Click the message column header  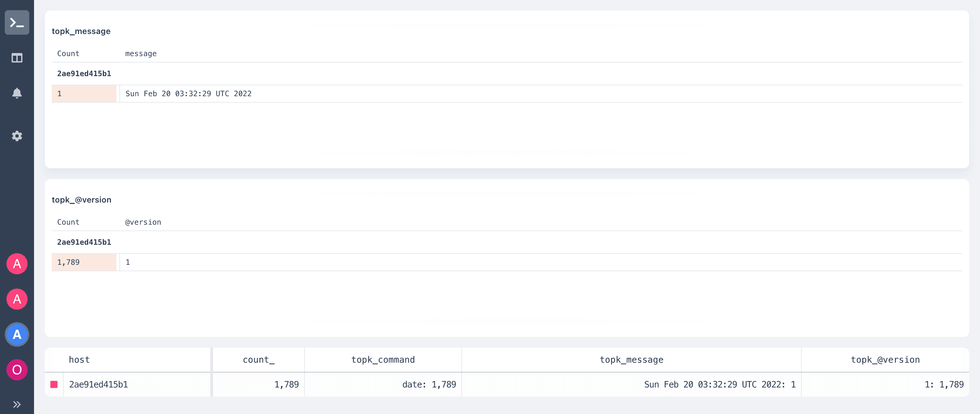[141, 54]
